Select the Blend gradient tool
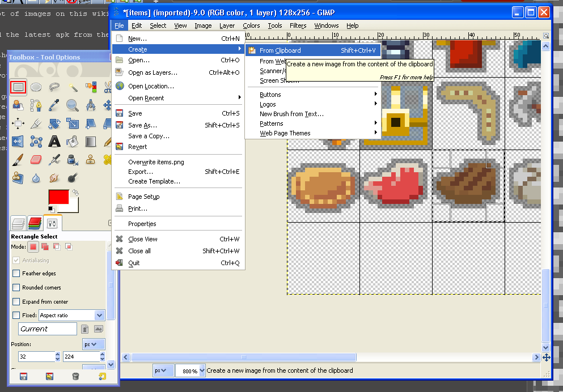 point(91,142)
